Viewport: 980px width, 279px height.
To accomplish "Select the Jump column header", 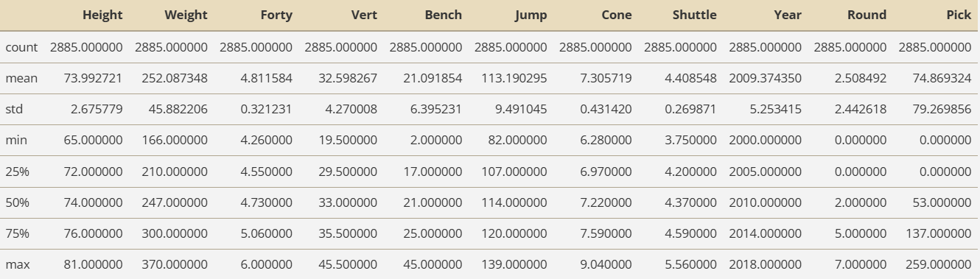I will (x=531, y=15).
